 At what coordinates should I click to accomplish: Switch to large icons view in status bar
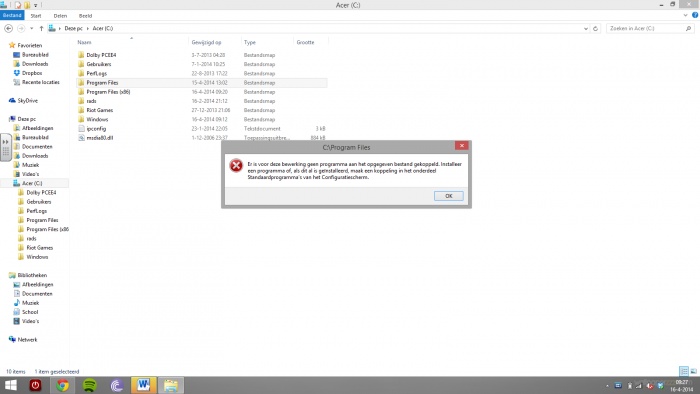(693, 371)
